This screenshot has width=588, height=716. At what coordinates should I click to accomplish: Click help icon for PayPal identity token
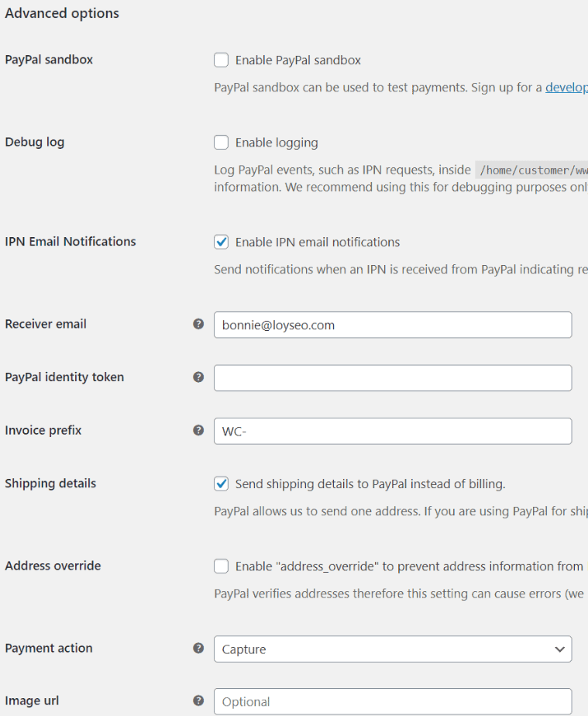(198, 377)
